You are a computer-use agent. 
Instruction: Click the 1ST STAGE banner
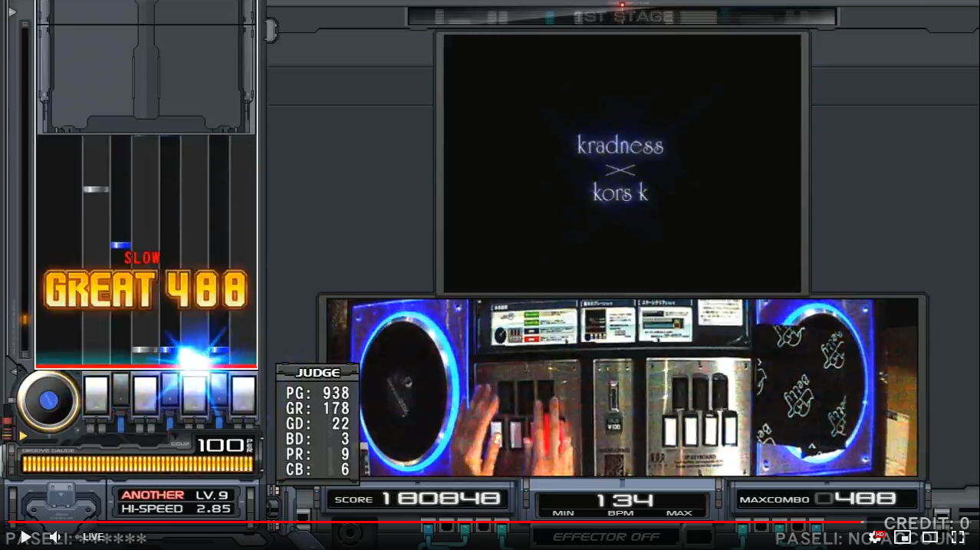[x=623, y=17]
